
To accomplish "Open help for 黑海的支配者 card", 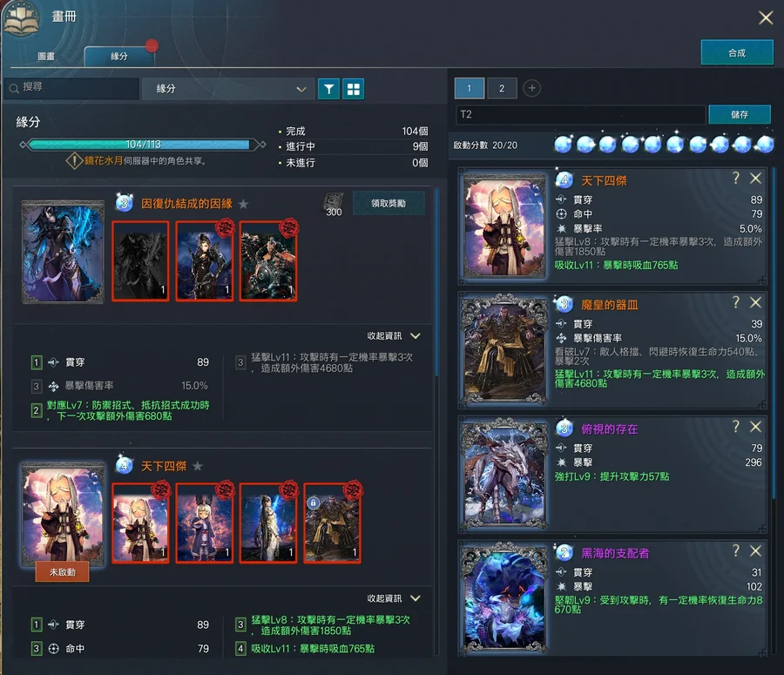I will (736, 550).
